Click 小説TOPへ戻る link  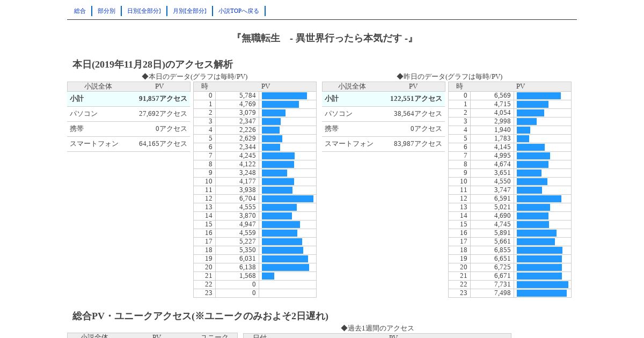(239, 11)
